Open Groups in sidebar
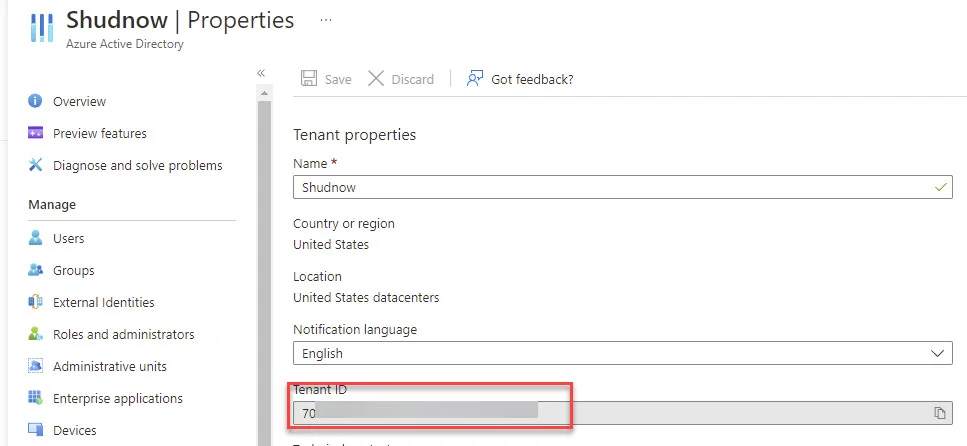Image resolution: width=967 pixels, height=446 pixels. coord(73,270)
